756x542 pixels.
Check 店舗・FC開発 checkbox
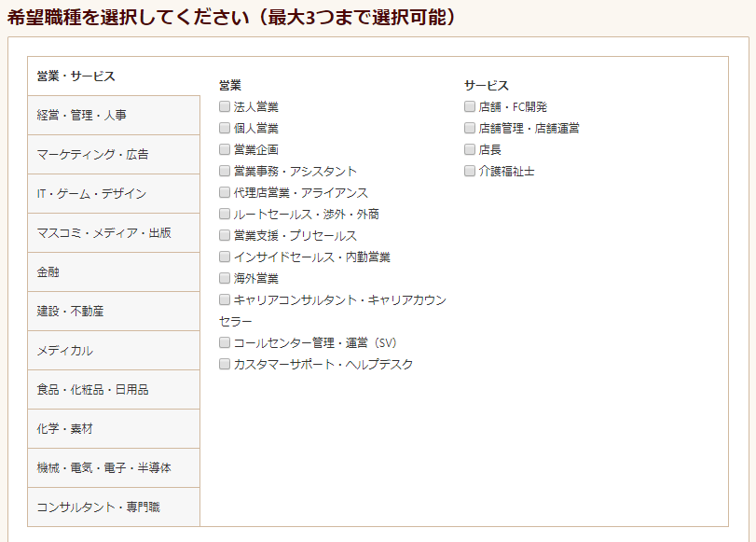(x=470, y=106)
